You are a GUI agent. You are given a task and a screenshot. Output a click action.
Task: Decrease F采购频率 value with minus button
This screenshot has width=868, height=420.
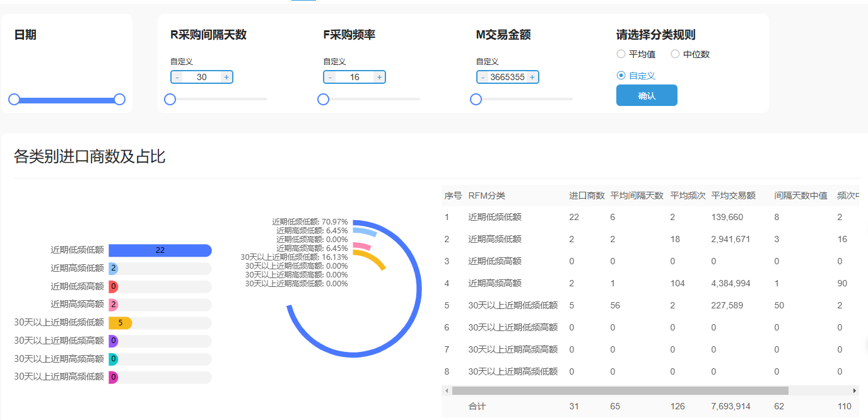(x=330, y=77)
